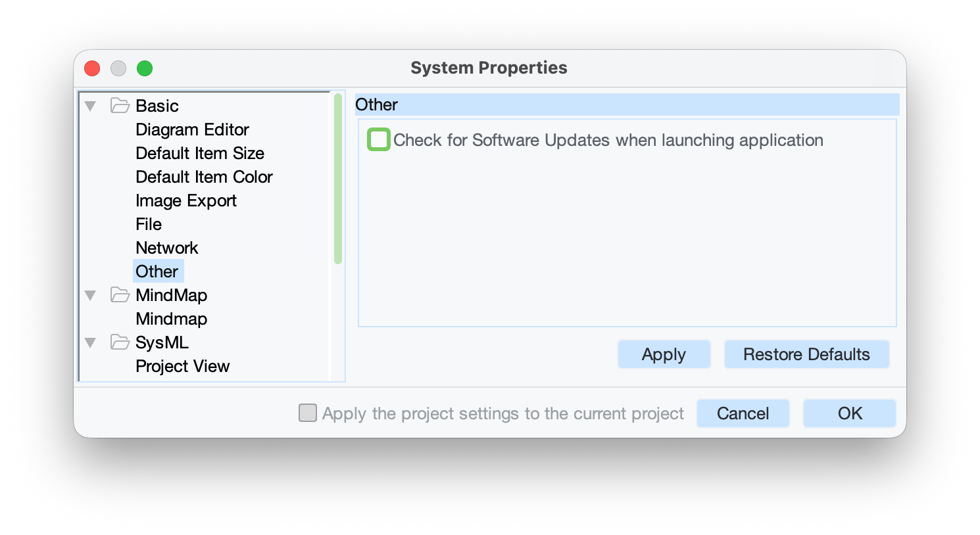The width and height of the screenshot is (980, 535).
Task: Select Network in the settings tree
Action: tap(166, 248)
